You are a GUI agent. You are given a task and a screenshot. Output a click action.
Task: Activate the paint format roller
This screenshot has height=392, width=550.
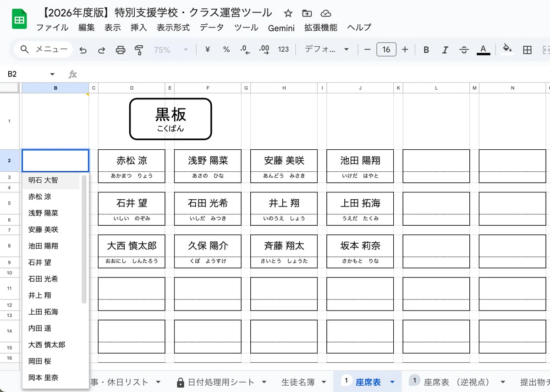coord(139,50)
